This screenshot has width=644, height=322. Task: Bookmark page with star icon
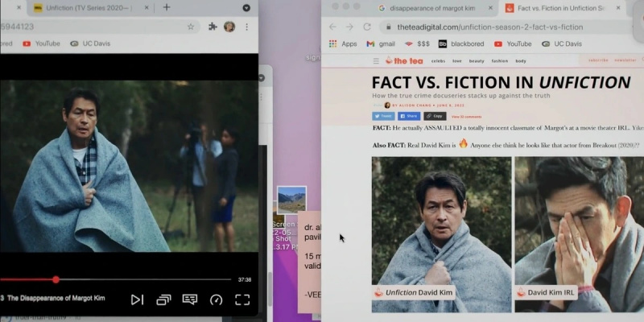(191, 27)
